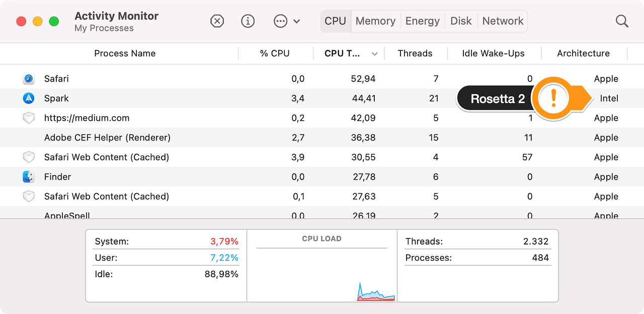Select the Finder face icon

(29, 177)
